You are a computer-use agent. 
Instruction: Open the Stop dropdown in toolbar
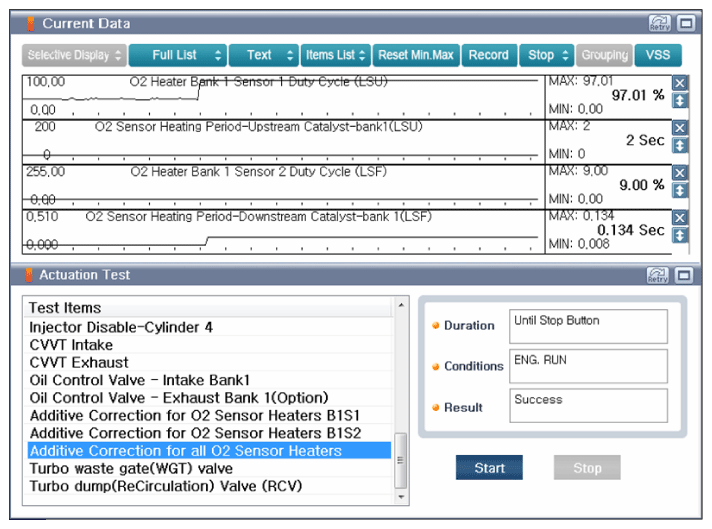click(x=548, y=55)
